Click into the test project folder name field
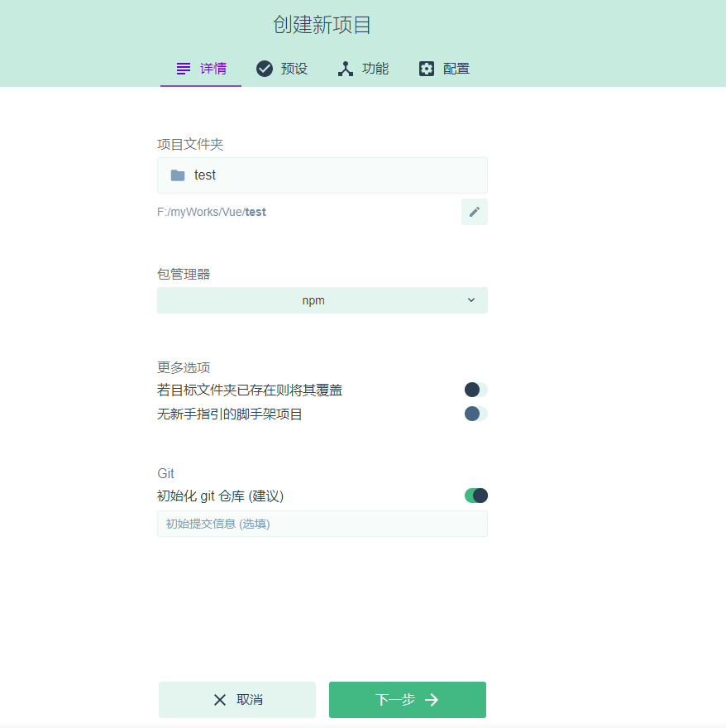This screenshot has width=726, height=728. (x=322, y=175)
